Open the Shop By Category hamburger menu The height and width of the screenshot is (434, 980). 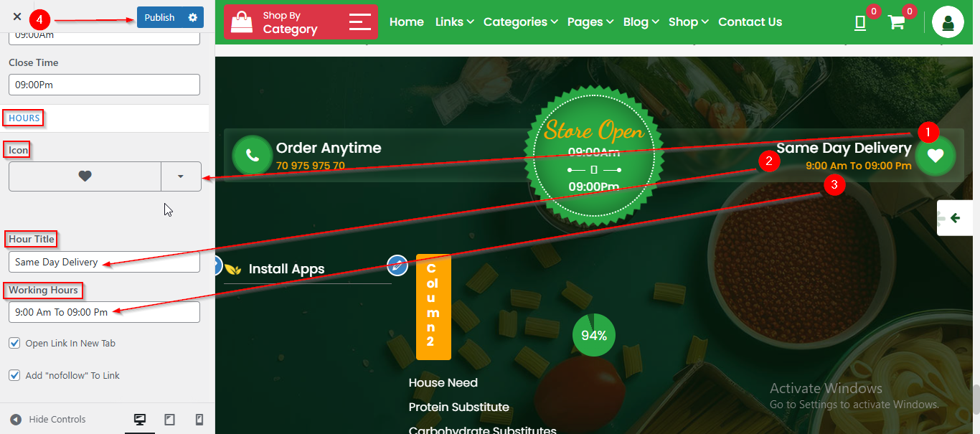(360, 22)
